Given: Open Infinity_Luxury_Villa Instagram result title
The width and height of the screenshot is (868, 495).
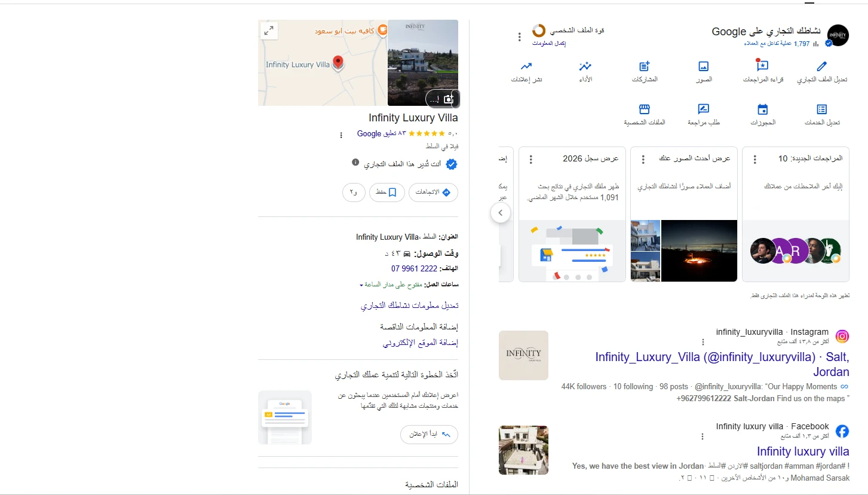Looking at the screenshot, I should pos(722,364).
